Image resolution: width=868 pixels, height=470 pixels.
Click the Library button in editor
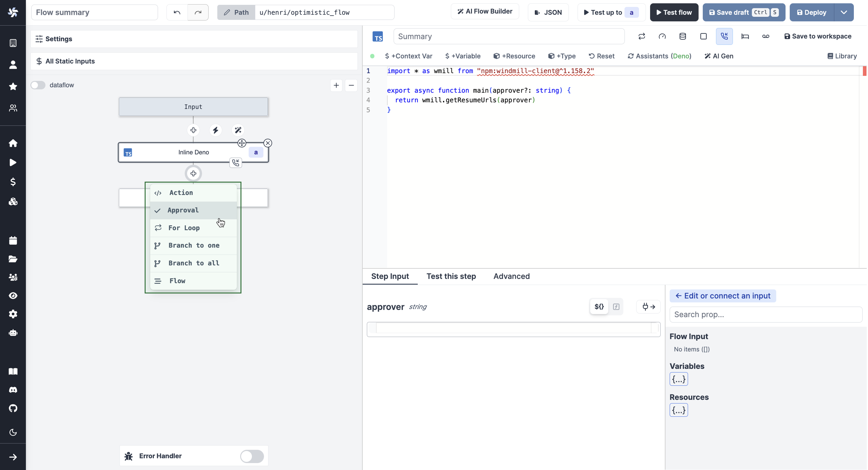click(842, 56)
